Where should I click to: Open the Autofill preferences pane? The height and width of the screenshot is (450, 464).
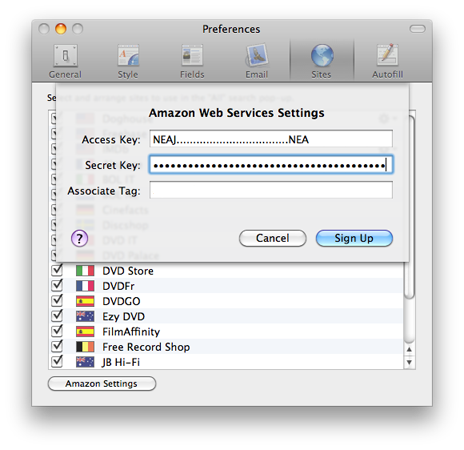pos(388,62)
